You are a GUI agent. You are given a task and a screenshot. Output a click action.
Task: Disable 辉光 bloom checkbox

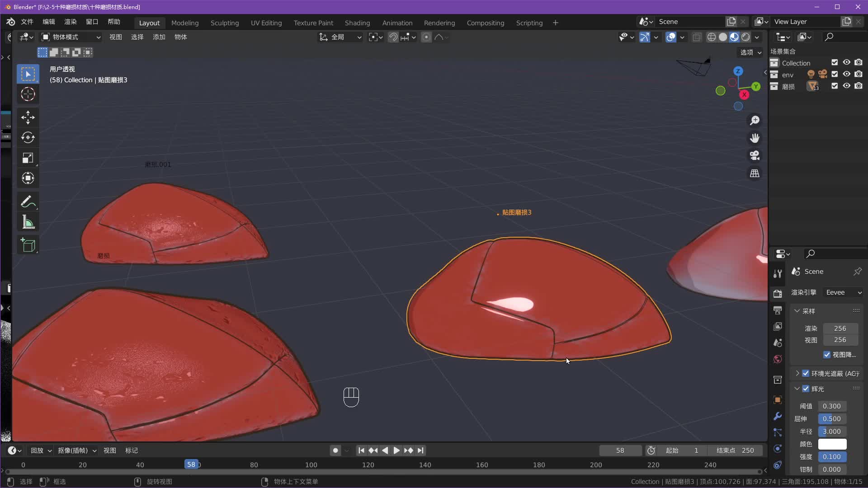click(x=806, y=389)
